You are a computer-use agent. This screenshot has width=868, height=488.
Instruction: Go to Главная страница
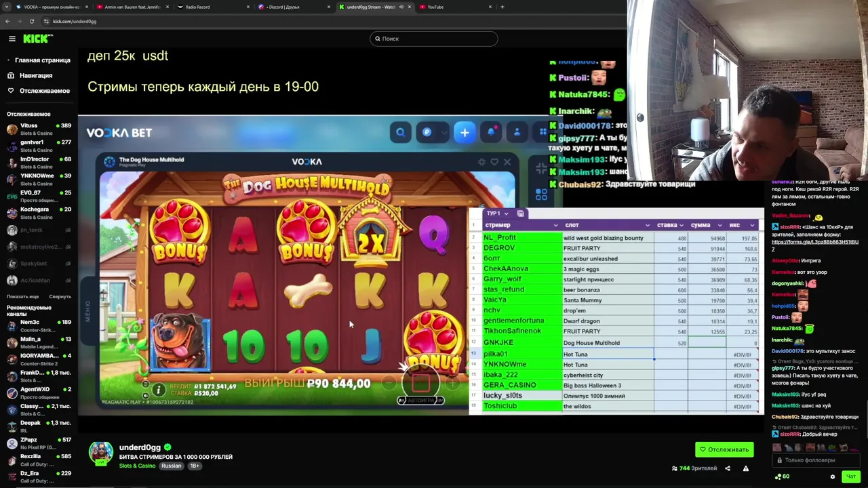(39, 60)
